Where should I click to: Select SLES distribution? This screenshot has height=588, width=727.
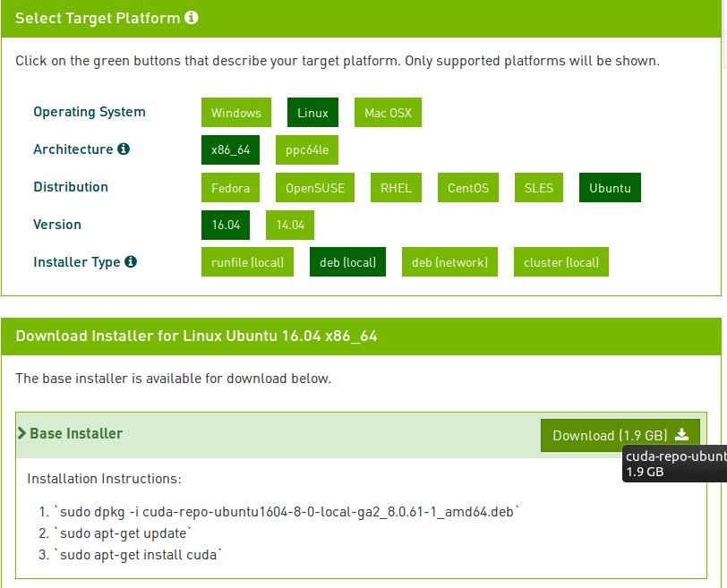pyautogui.click(x=539, y=188)
